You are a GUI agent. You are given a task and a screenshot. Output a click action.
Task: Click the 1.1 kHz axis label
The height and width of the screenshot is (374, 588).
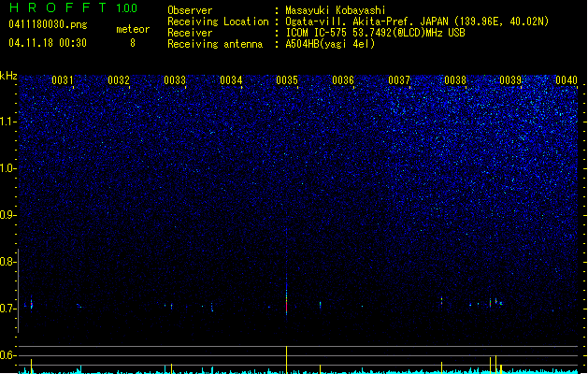click(8, 122)
